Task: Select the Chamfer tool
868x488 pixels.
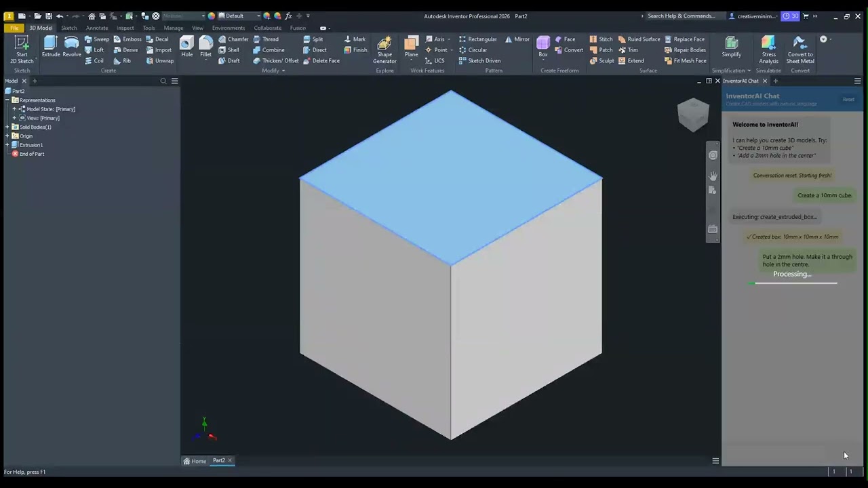Action: [x=233, y=39]
